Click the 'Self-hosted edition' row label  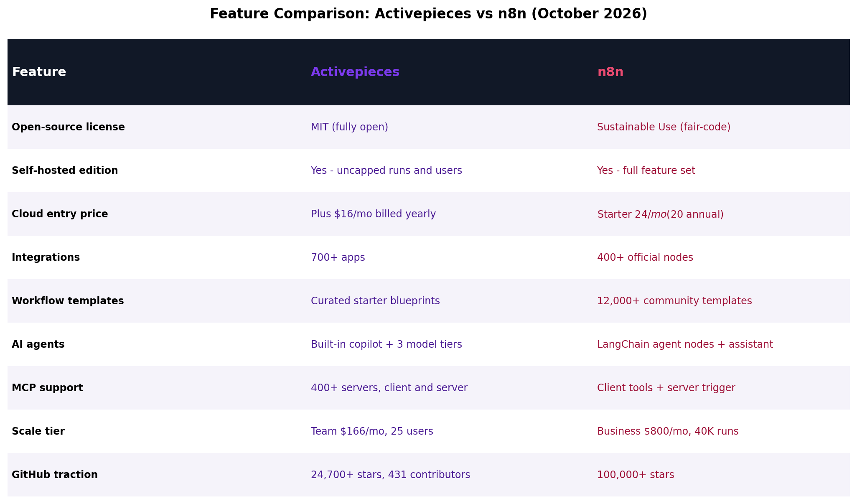coord(65,171)
